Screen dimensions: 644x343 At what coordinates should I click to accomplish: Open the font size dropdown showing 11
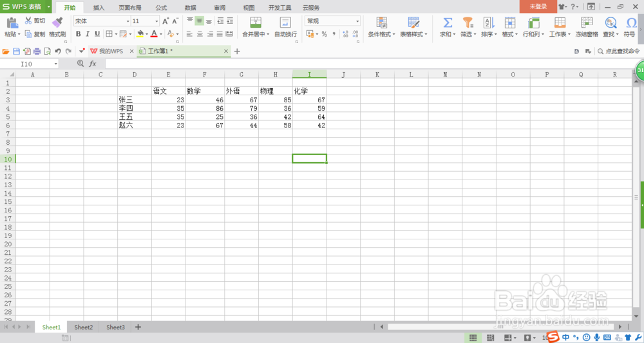156,21
